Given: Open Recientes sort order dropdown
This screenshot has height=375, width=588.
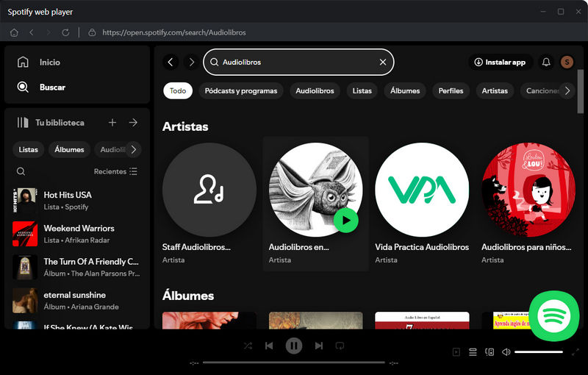Looking at the screenshot, I should 115,171.
